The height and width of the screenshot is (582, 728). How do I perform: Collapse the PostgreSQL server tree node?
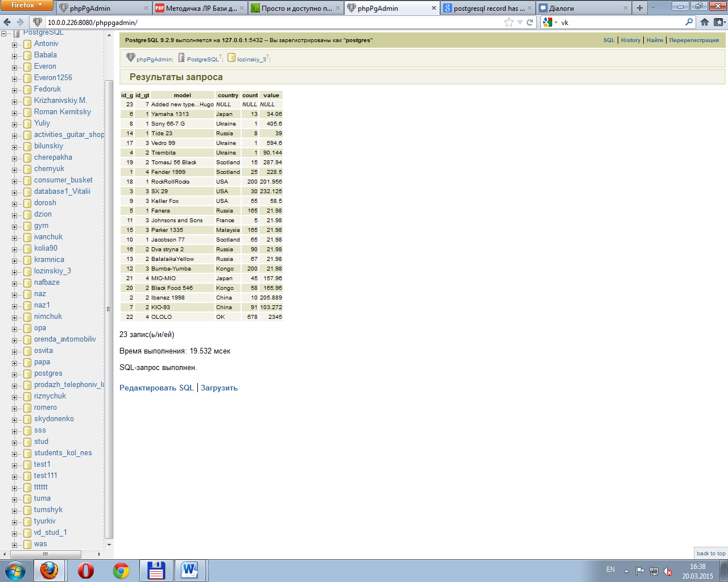(x=4, y=34)
